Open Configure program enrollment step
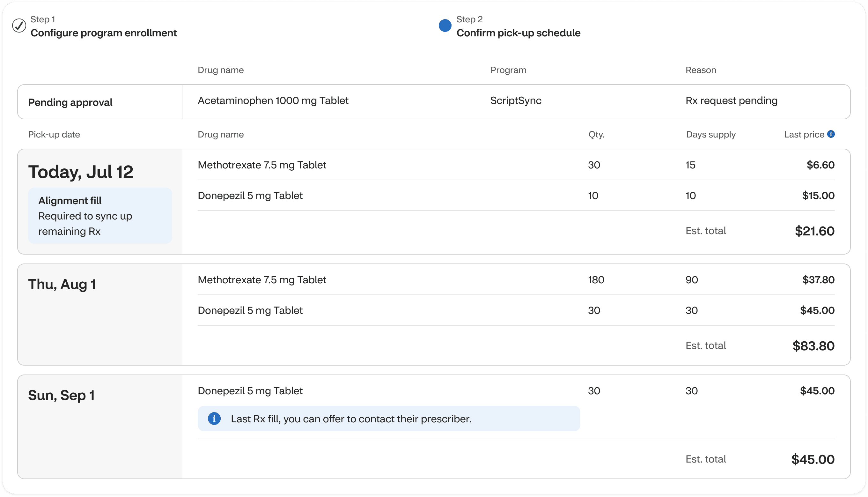This screenshot has width=868, height=497. 103,33
